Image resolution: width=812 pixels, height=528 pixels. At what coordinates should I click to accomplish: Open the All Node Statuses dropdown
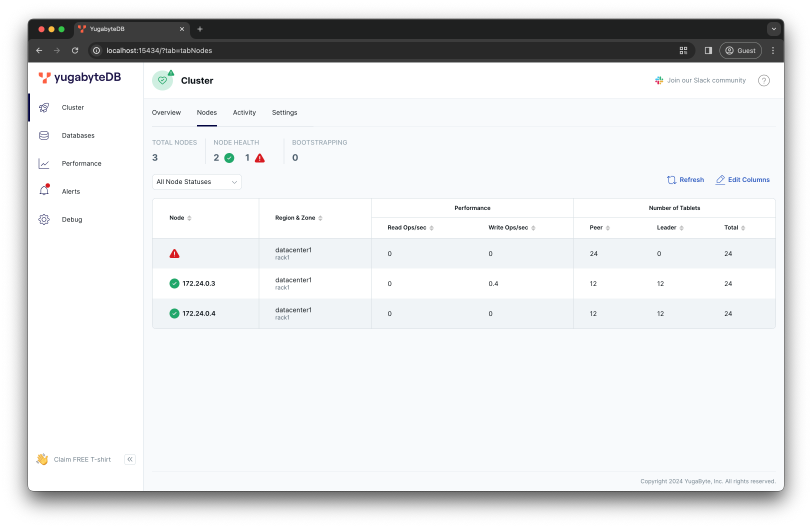pos(196,182)
